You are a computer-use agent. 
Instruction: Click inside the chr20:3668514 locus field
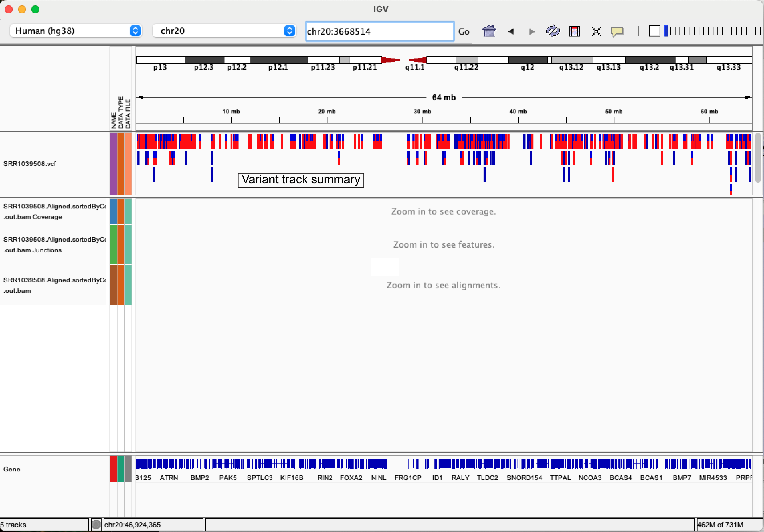379,31
